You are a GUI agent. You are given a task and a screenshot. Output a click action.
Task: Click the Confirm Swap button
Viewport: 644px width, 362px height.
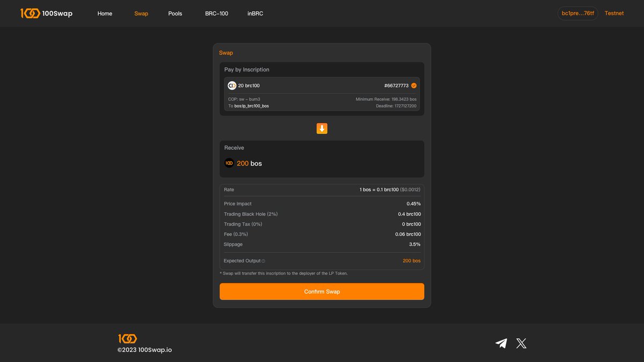pos(322,292)
